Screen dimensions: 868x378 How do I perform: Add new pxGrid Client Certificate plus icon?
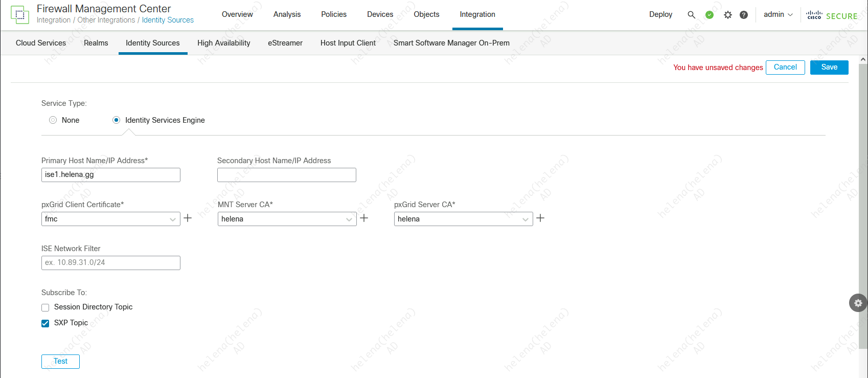pos(188,218)
